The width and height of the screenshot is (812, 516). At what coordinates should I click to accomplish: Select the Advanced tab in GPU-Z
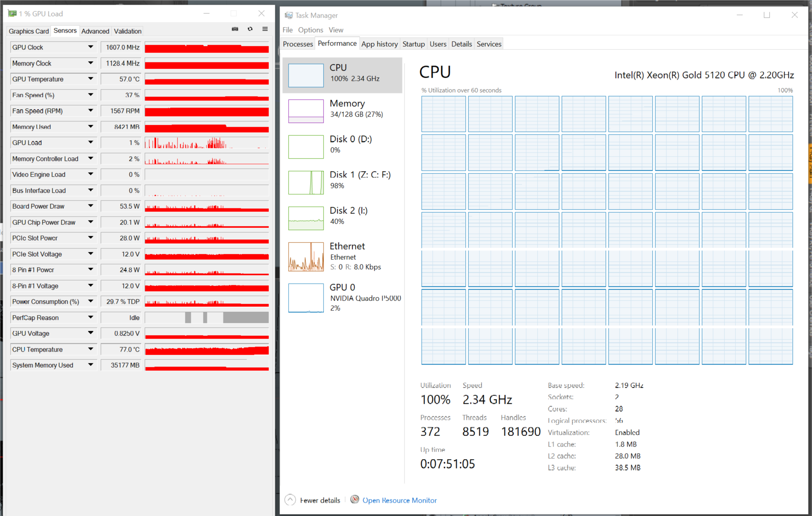[95, 31]
